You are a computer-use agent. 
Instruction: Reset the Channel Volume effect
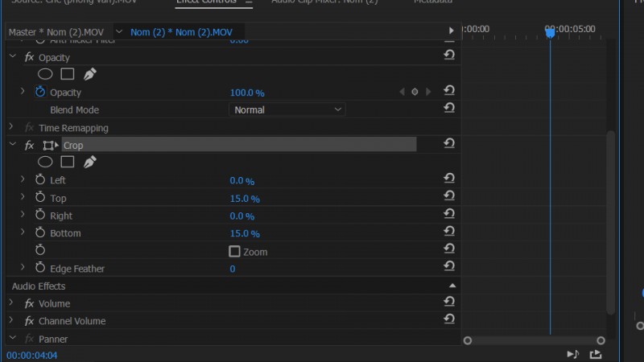[449, 319]
